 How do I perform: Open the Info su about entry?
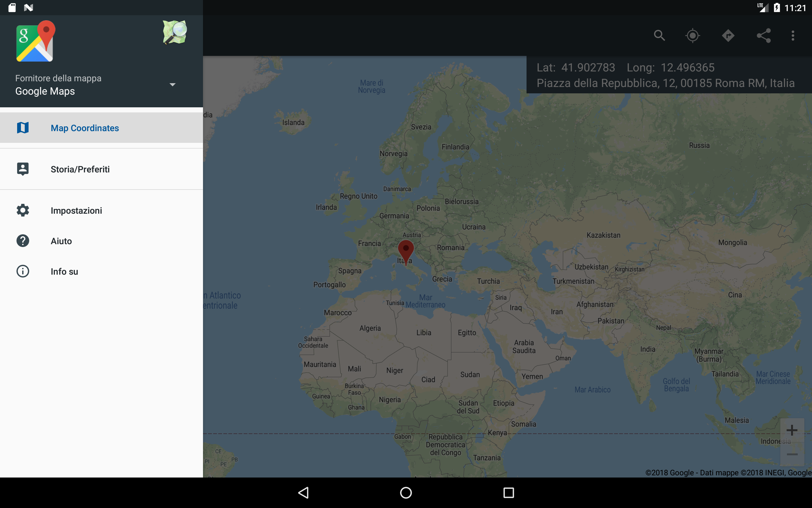pyautogui.click(x=101, y=271)
